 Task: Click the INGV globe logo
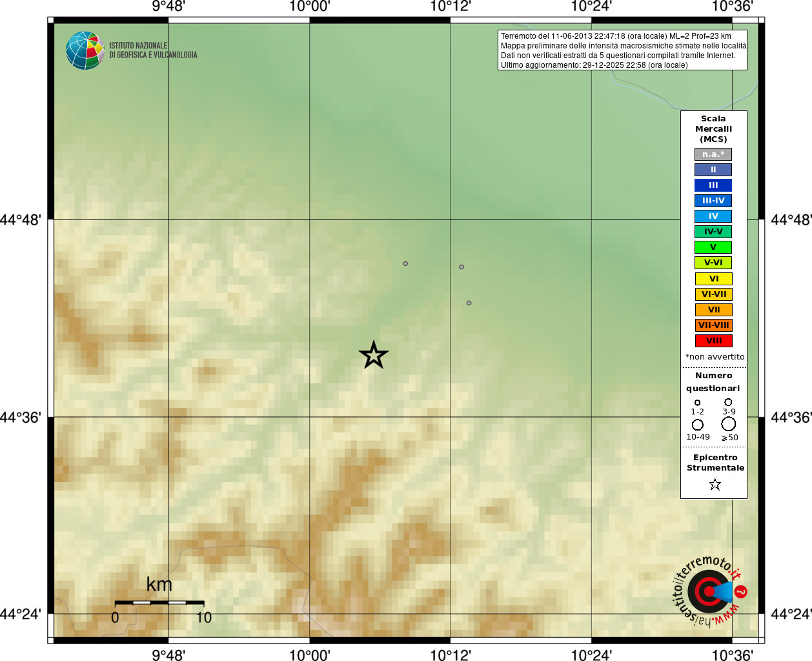pyautogui.click(x=85, y=50)
